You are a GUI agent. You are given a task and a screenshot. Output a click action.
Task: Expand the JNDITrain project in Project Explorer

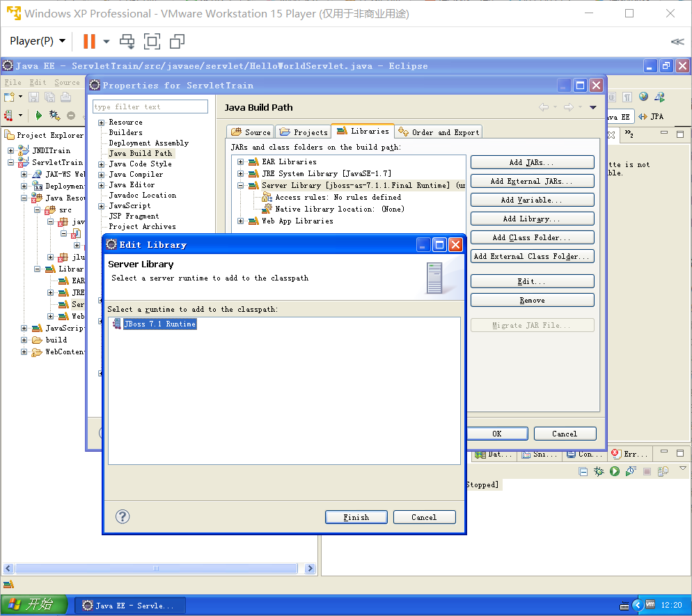(10, 150)
